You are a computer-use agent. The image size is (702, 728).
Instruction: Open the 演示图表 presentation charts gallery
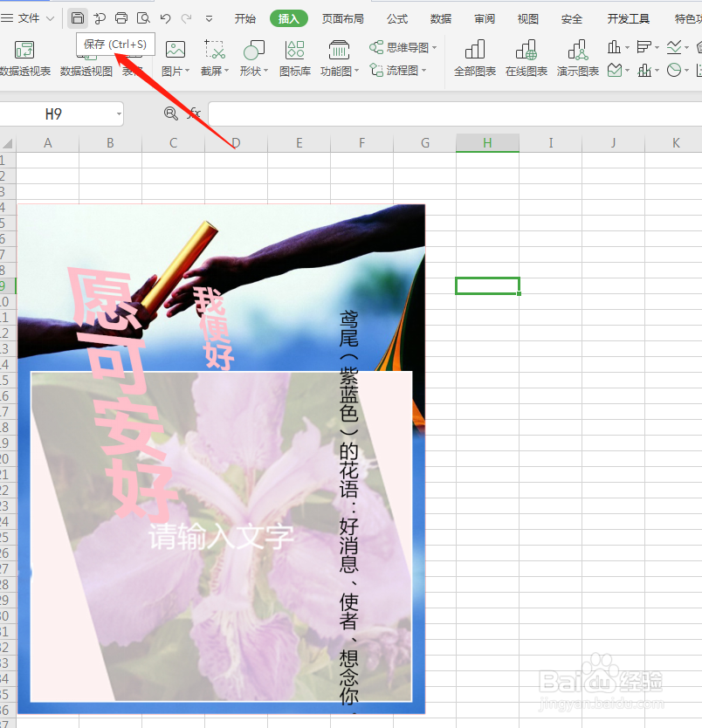577,57
